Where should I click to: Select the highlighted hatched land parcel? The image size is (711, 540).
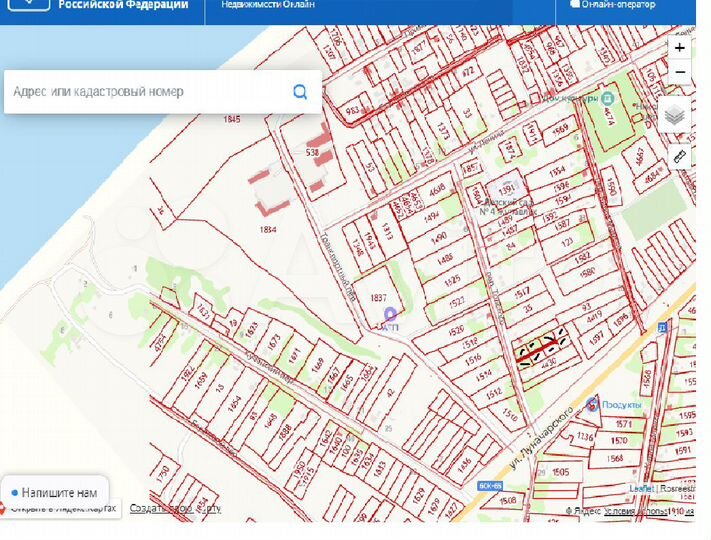coord(541,347)
